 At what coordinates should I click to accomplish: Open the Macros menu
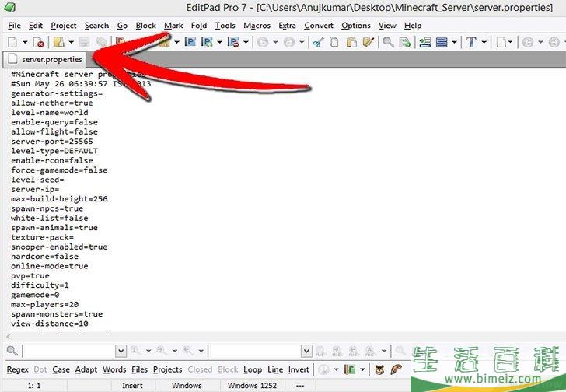click(x=257, y=25)
